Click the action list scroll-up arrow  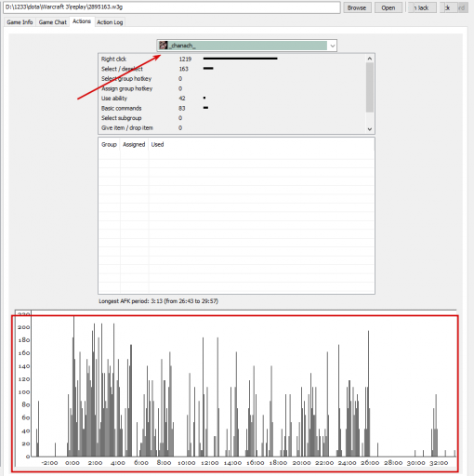pos(370,59)
